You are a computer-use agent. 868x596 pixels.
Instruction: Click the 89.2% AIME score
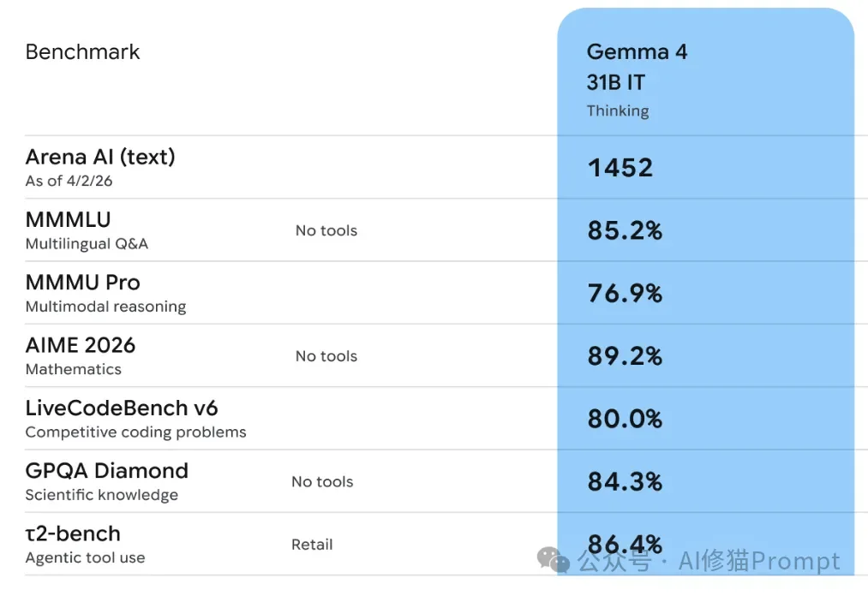625,356
